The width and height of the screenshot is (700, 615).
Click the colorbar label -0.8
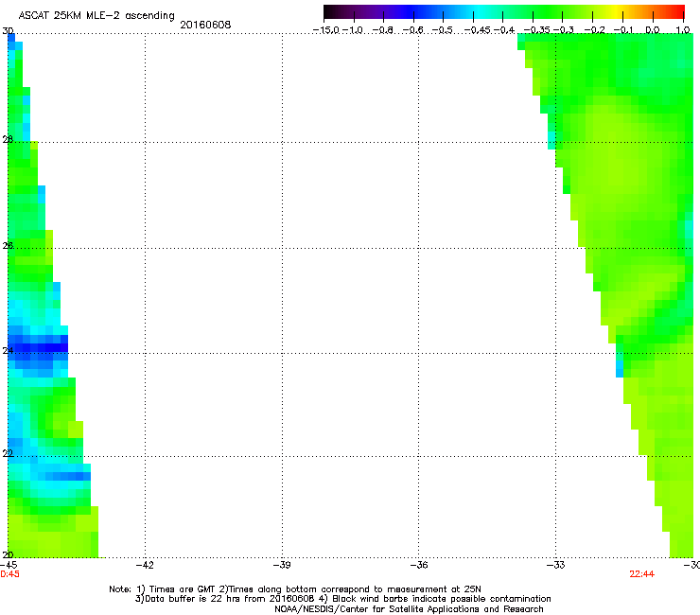(383, 30)
